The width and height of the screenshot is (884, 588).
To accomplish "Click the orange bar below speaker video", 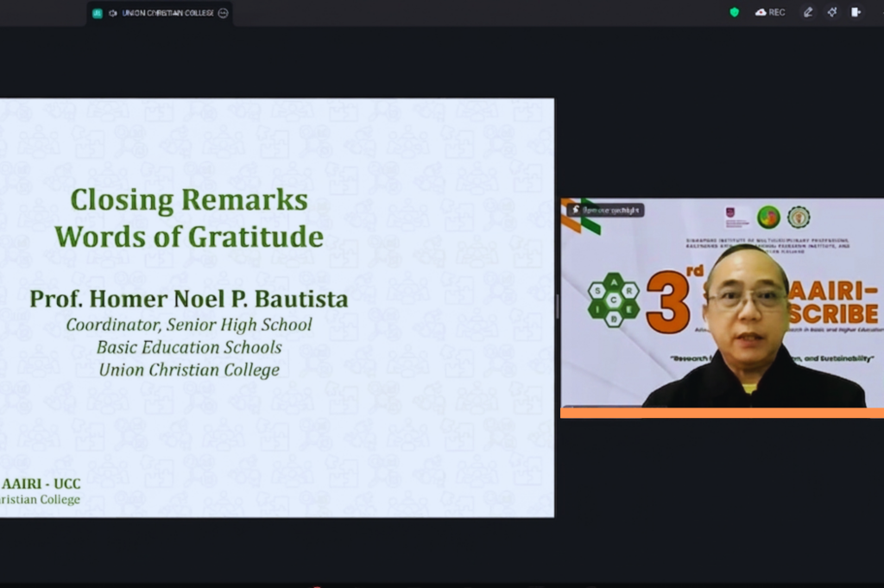I will (722, 413).
